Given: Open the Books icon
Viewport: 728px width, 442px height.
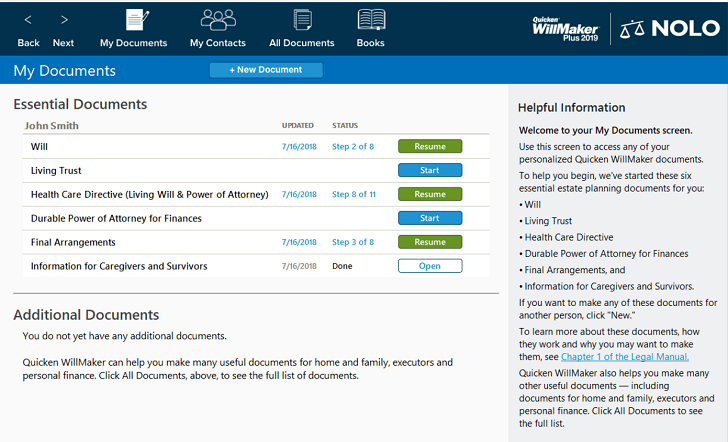Looking at the screenshot, I should coord(371,20).
